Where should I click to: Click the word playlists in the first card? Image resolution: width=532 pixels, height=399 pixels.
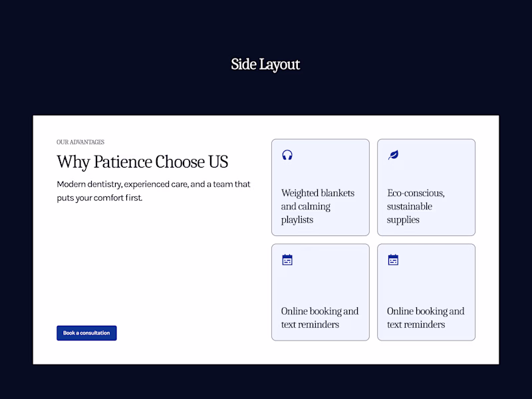click(297, 220)
